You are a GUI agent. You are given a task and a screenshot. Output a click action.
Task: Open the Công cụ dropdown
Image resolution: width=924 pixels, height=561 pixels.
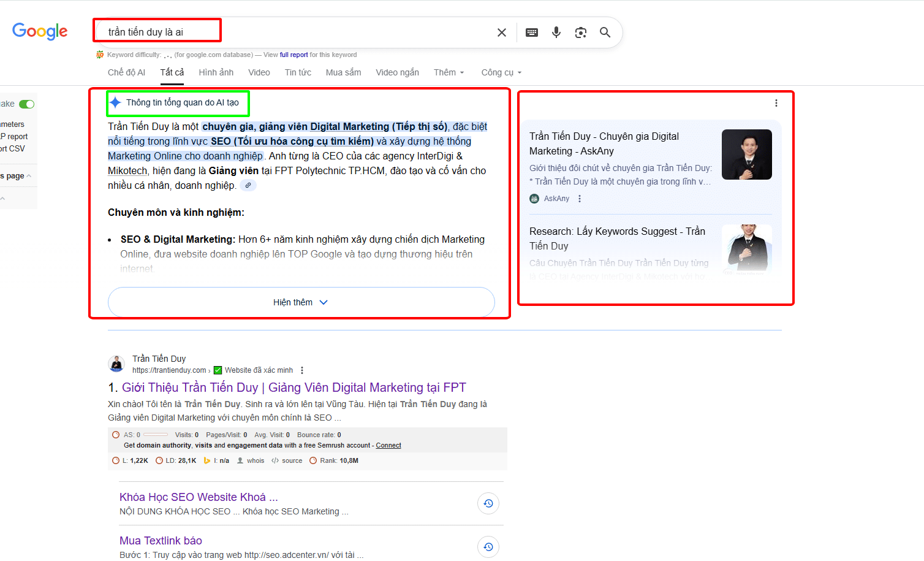(501, 72)
